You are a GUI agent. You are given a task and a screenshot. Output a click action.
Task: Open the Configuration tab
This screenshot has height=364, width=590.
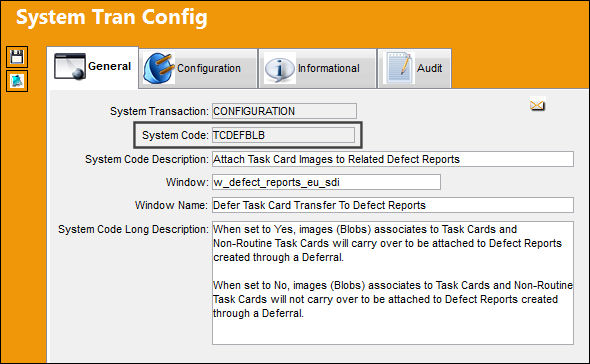[x=198, y=69]
